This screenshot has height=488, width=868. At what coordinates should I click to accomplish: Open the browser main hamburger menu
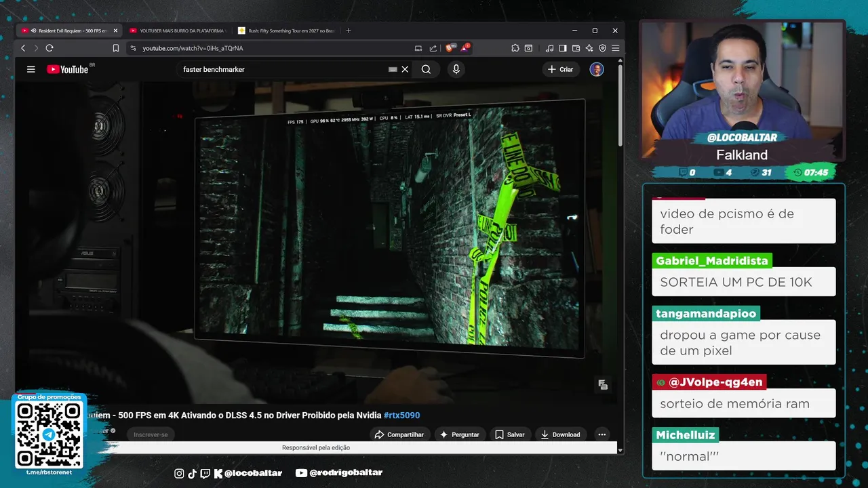(x=615, y=48)
